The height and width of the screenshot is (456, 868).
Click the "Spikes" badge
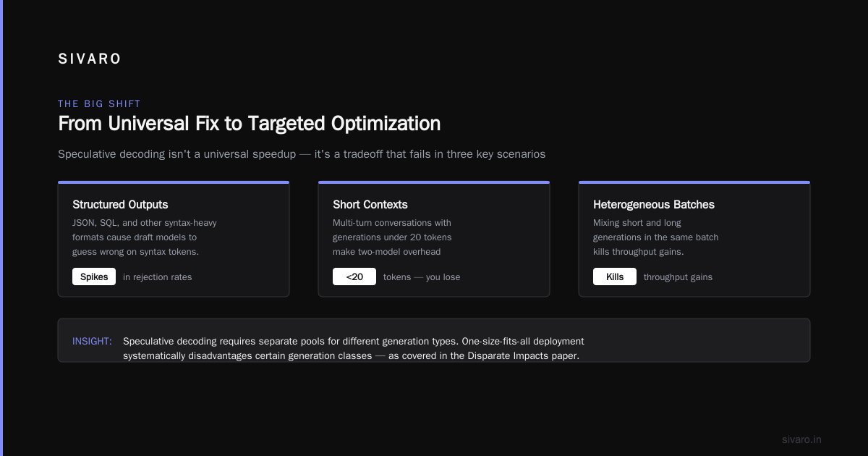(94, 276)
